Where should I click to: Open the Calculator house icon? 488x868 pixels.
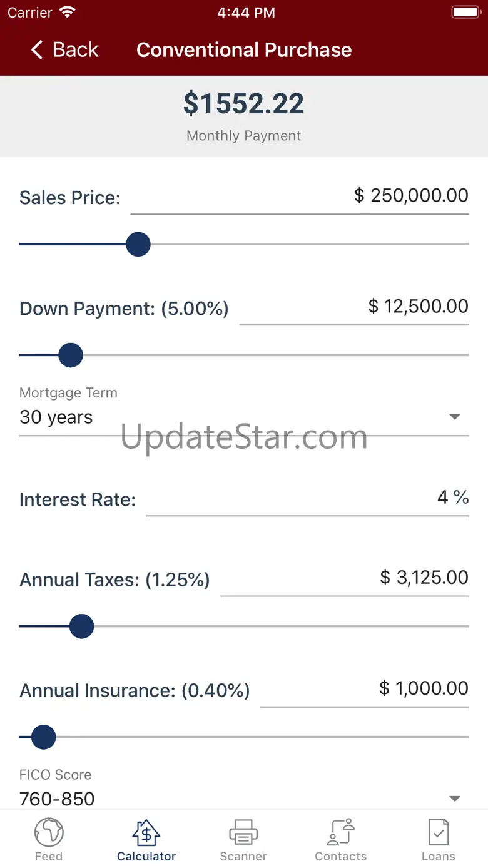point(146,833)
